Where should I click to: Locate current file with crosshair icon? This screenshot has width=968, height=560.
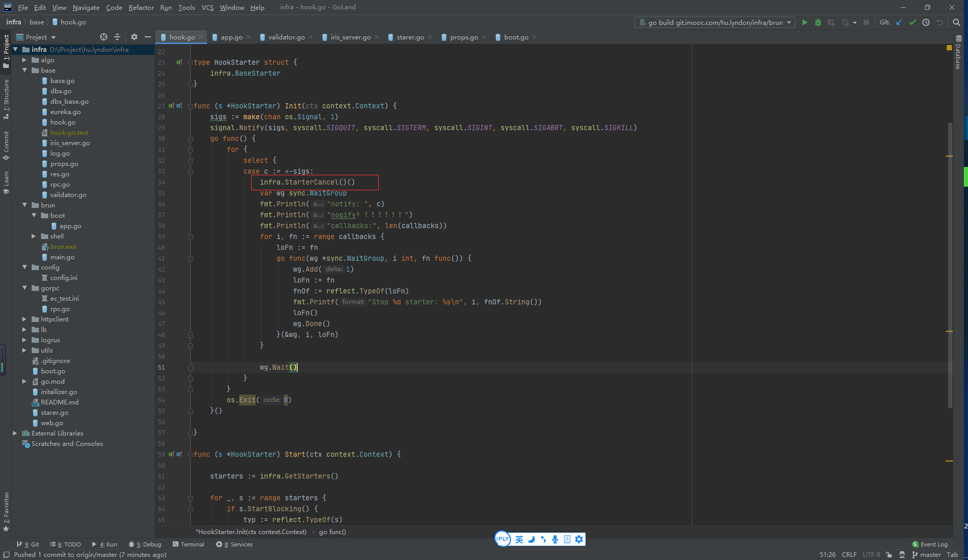tap(104, 37)
